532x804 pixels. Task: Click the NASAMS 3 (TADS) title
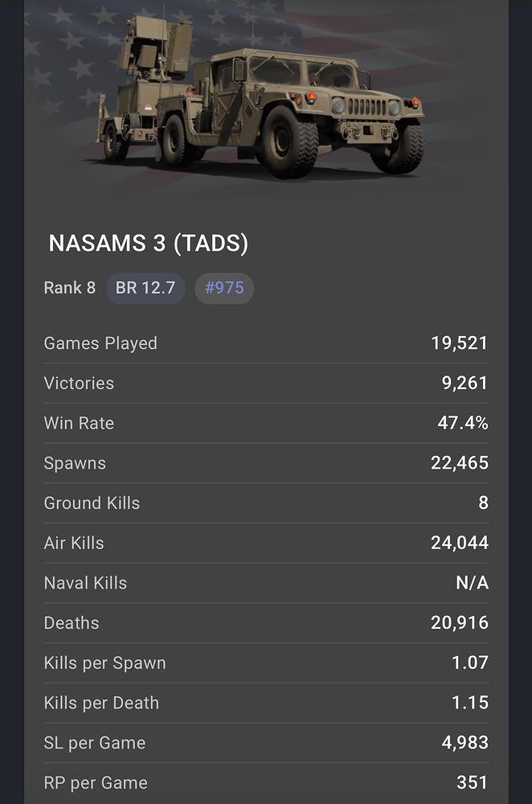[x=148, y=244]
